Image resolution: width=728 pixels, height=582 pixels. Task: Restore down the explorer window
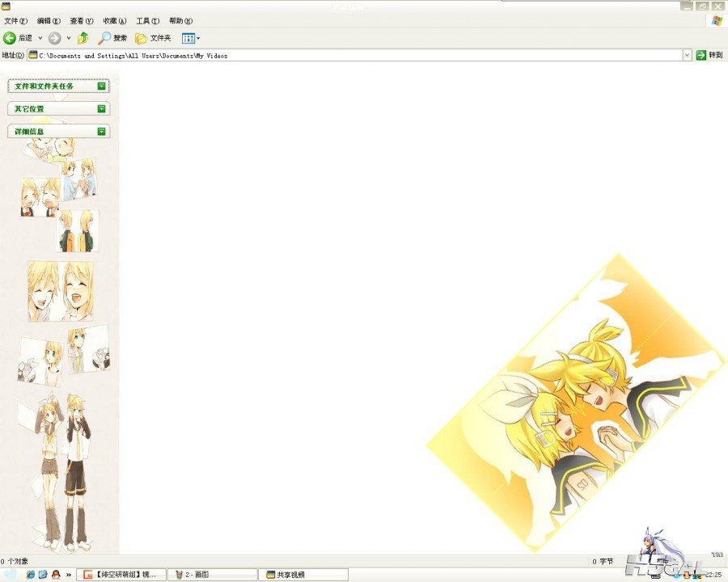coord(702,6)
